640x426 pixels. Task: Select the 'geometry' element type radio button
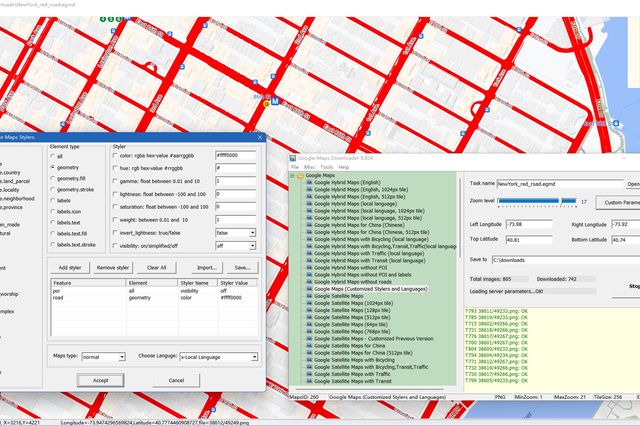[x=53, y=167]
